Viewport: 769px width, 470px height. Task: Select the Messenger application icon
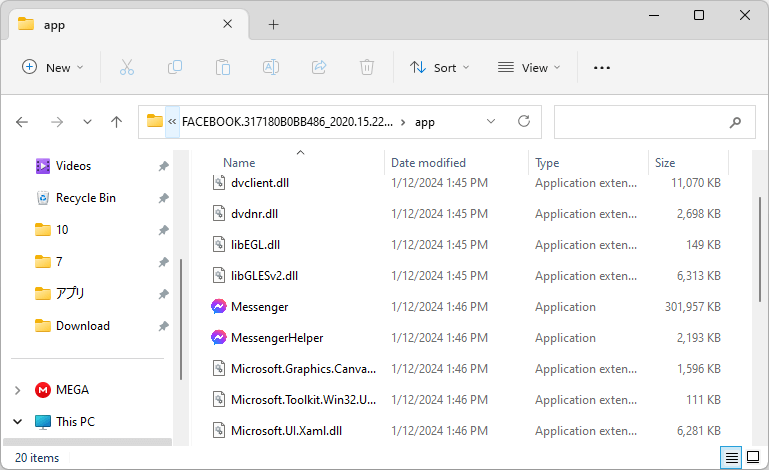[x=218, y=307]
